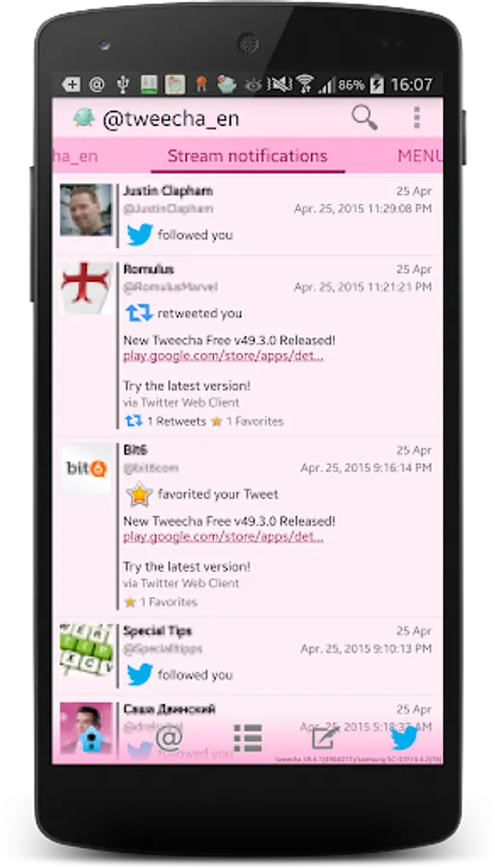Tap the Tweecha bird logo beside @tweecha_en
The height and width of the screenshot is (868, 495).
tap(84, 118)
